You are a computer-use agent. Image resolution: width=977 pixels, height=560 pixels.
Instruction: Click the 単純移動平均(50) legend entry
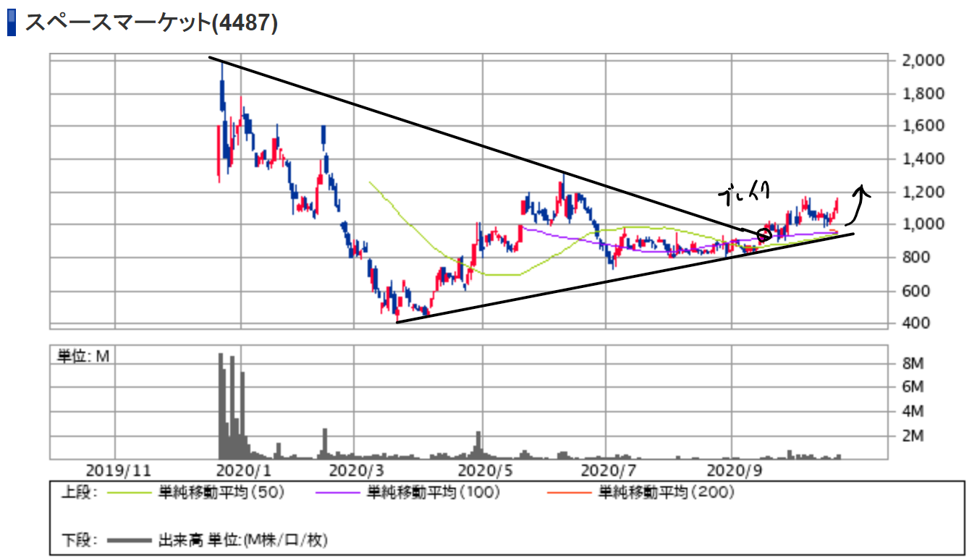click(x=221, y=493)
